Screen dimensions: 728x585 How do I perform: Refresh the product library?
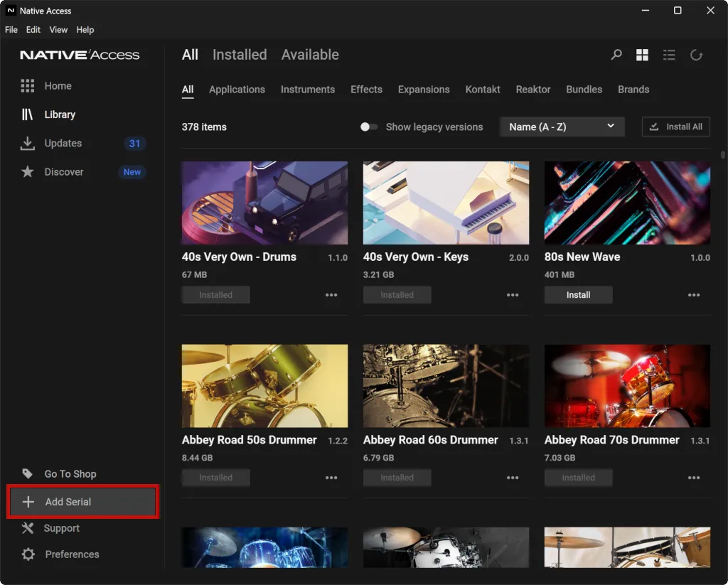coord(696,55)
